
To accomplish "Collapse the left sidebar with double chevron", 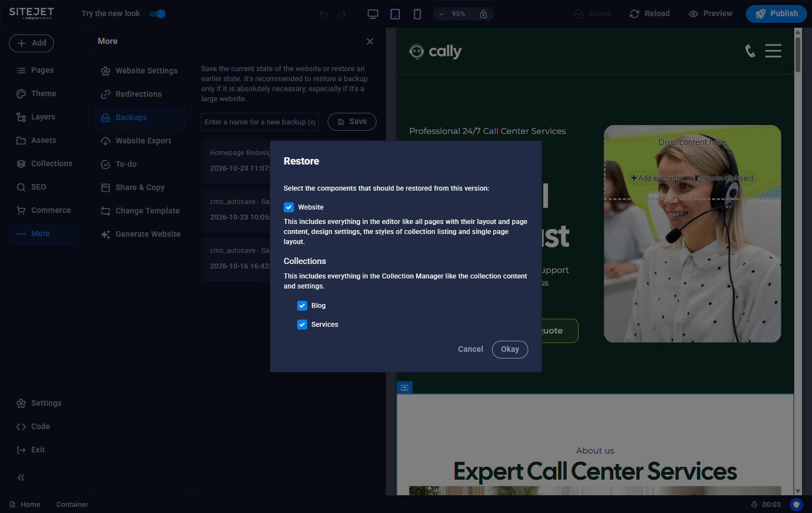I will click(21, 477).
